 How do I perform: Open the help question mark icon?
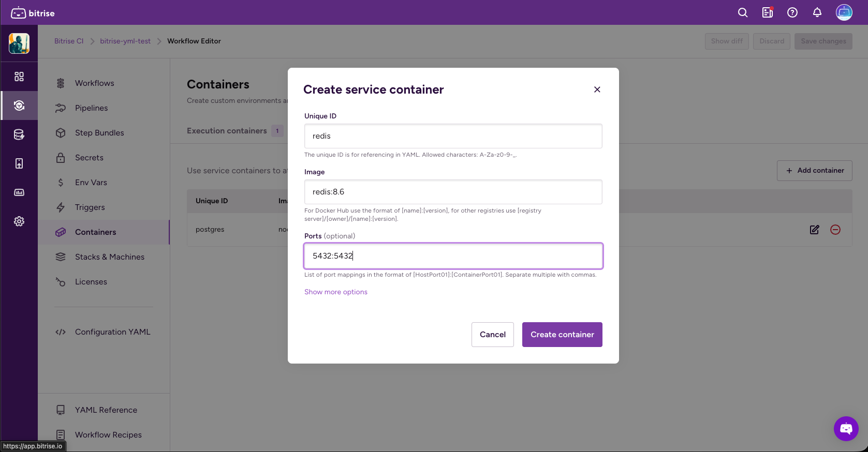click(x=792, y=13)
